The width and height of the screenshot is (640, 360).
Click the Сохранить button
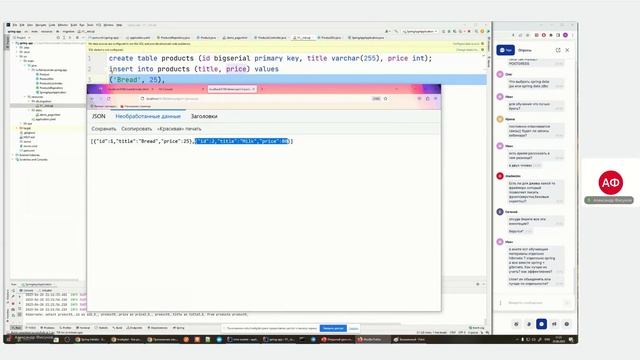[x=104, y=129]
